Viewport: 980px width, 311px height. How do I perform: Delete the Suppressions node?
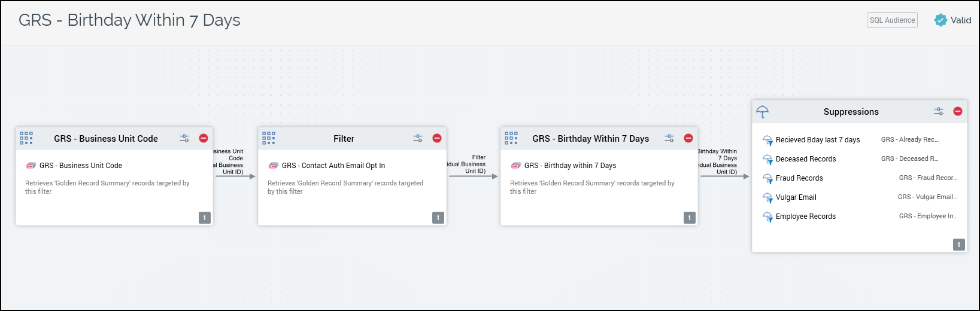coord(958,111)
